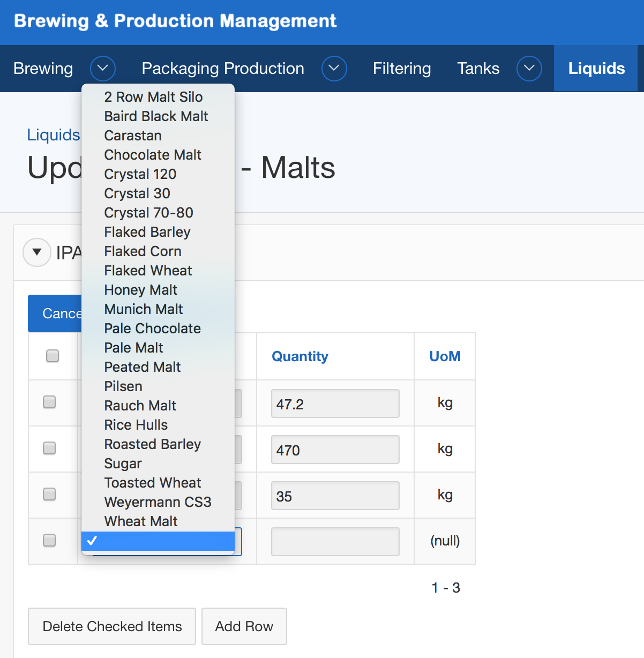Click the empty Quantity field in last row

pyautogui.click(x=335, y=542)
